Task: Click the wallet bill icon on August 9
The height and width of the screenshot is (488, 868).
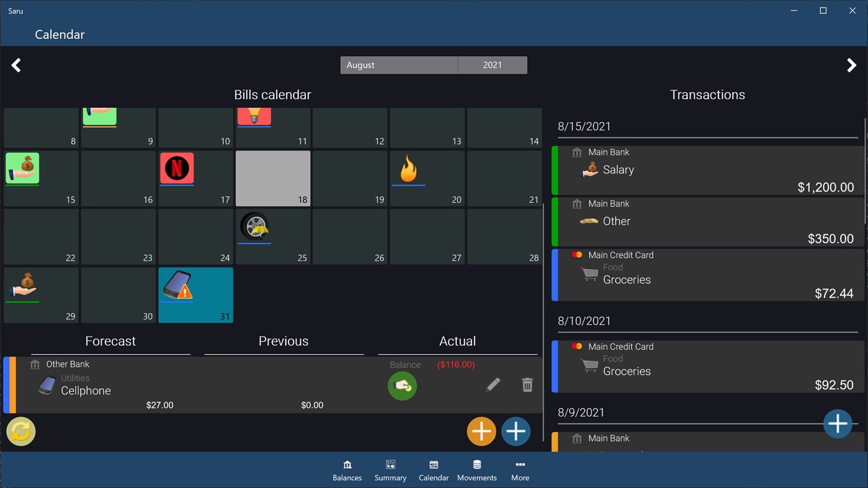Action: pyautogui.click(x=99, y=115)
